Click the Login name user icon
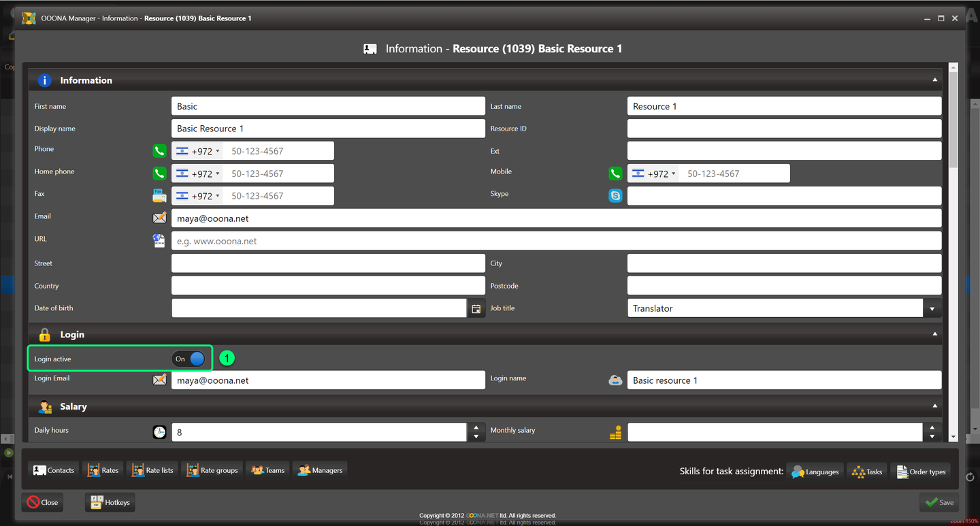Screen dimensions: 980x526 tap(615, 380)
